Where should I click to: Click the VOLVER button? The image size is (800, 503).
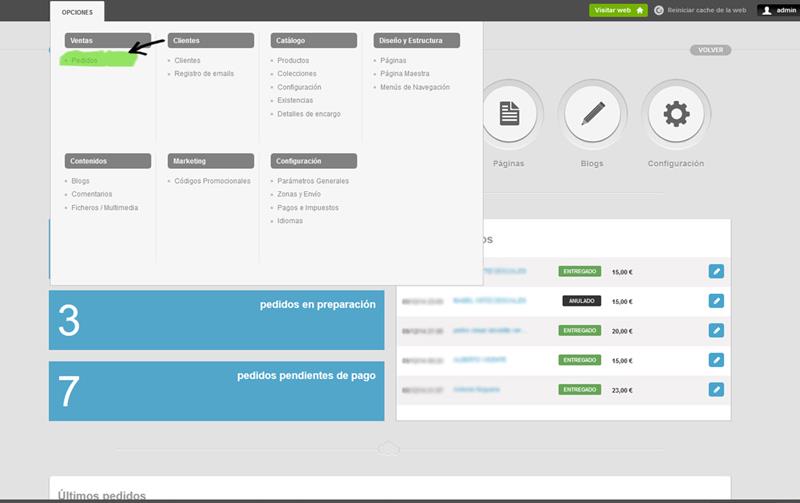[710, 50]
